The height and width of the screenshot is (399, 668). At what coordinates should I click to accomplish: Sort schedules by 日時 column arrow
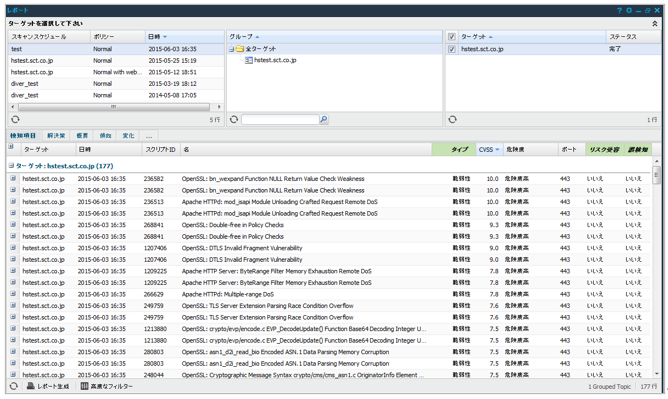(165, 37)
